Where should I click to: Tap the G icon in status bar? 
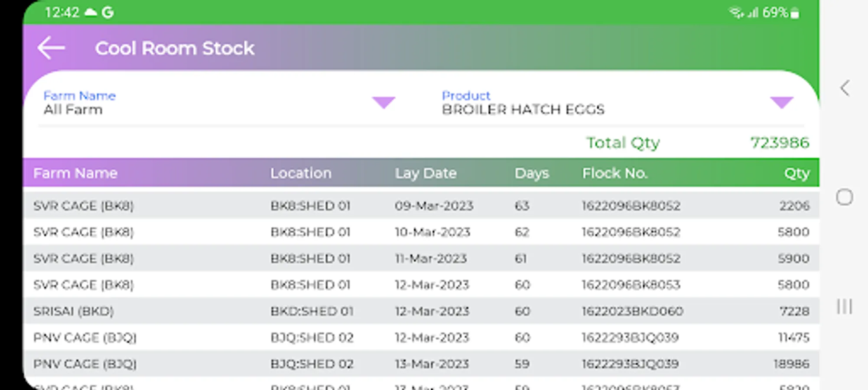pyautogui.click(x=107, y=13)
